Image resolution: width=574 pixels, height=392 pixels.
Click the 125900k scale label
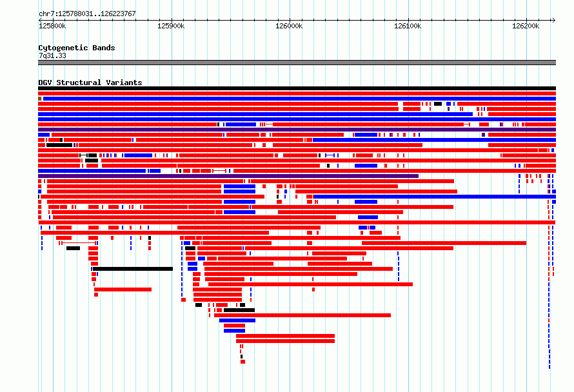pyautogui.click(x=171, y=26)
